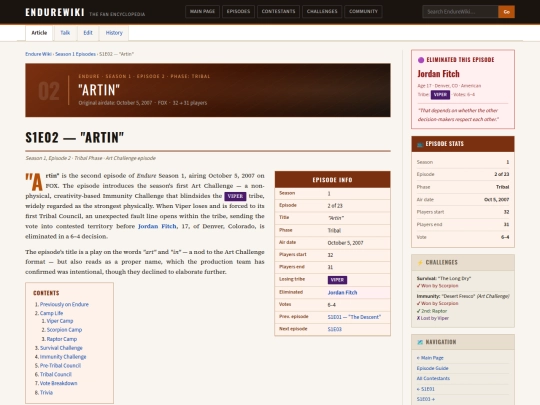Follow the Season 1 Episodes breadcrumb
This screenshot has width=540, height=405.
pos(75,54)
